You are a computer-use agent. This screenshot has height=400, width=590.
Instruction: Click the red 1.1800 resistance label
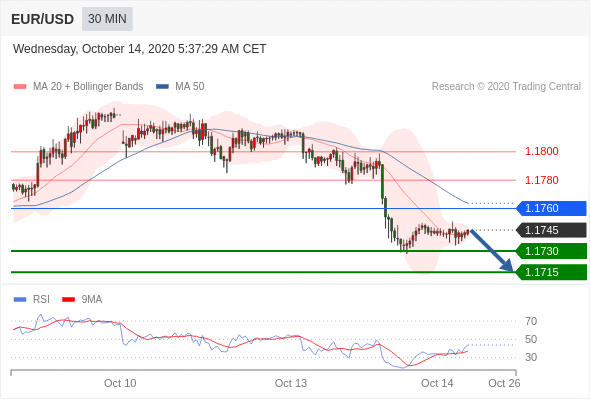(541, 151)
